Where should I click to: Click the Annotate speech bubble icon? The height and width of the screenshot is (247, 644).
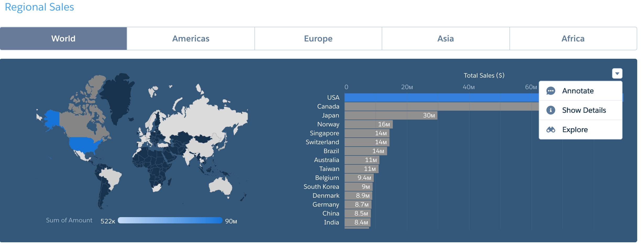(x=551, y=91)
